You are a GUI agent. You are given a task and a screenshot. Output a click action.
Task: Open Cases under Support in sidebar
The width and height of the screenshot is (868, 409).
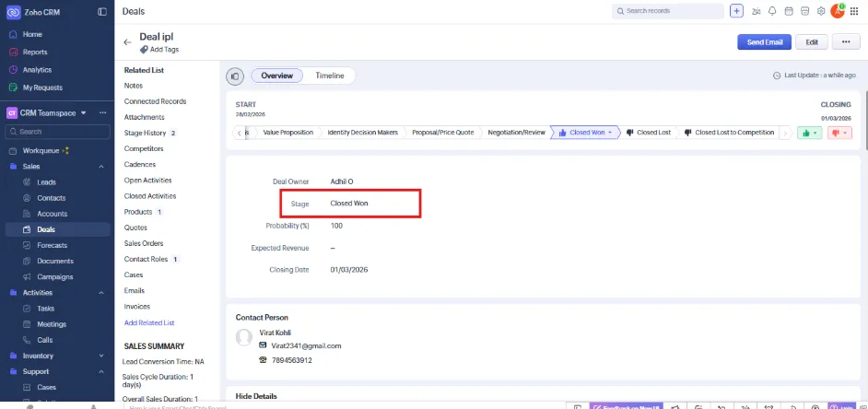[x=46, y=388]
